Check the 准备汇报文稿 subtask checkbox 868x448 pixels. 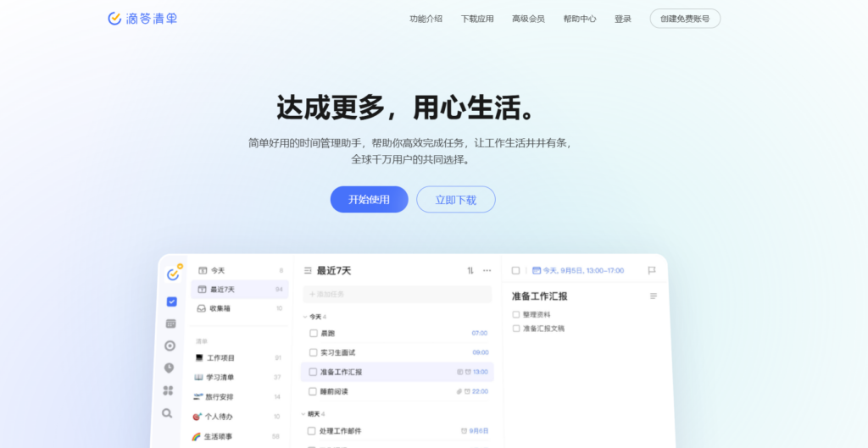(516, 328)
